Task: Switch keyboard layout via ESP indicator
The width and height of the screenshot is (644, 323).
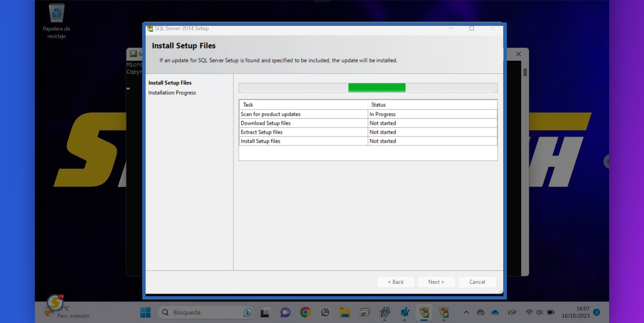Action: point(512,312)
